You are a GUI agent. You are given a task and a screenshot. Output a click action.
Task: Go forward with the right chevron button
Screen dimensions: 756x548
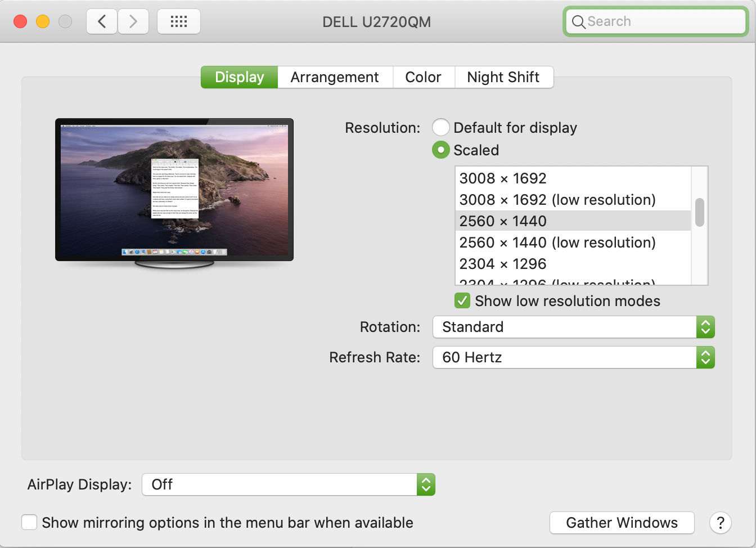coord(133,22)
